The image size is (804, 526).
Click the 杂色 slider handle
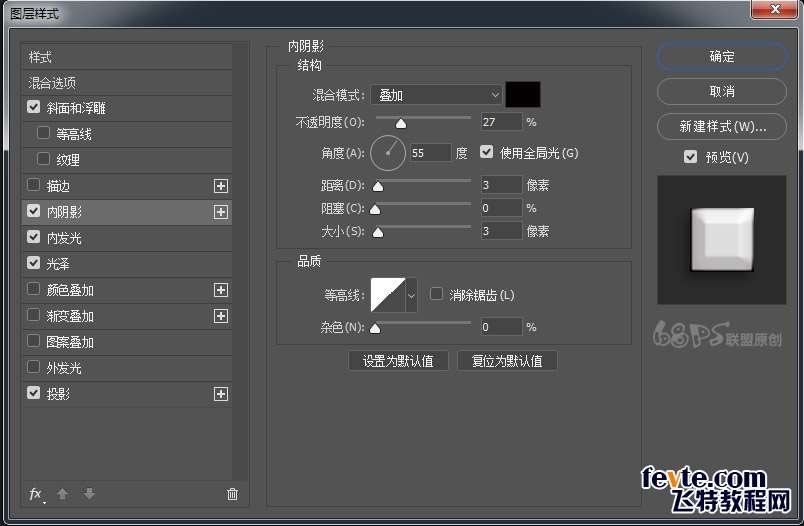[375, 329]
